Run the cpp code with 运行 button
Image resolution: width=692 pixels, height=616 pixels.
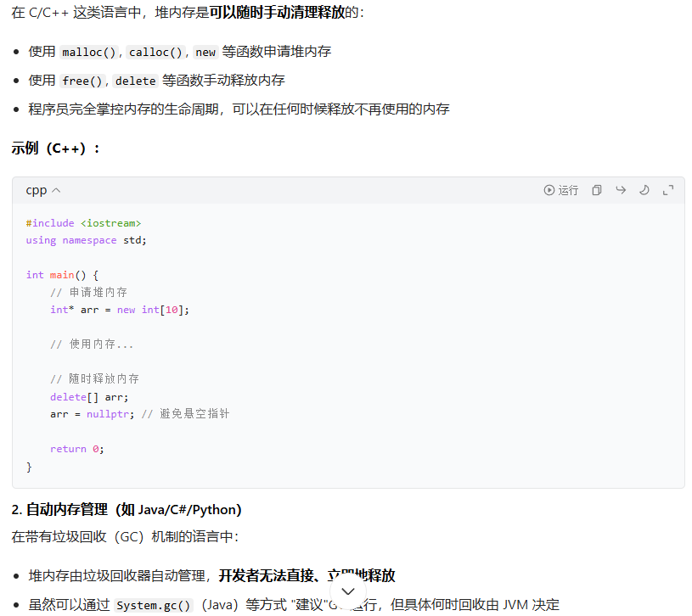click(x=561, y=190)
